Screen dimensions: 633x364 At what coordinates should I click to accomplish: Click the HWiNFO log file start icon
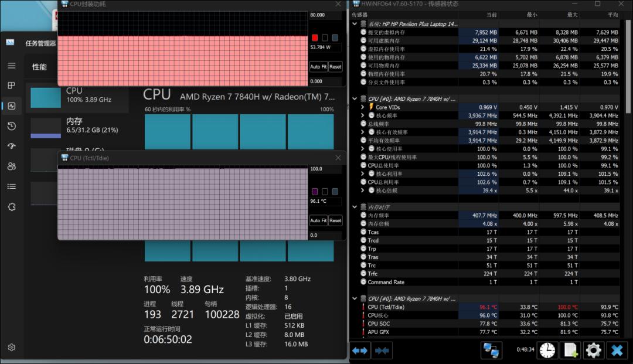click(570, 351)
